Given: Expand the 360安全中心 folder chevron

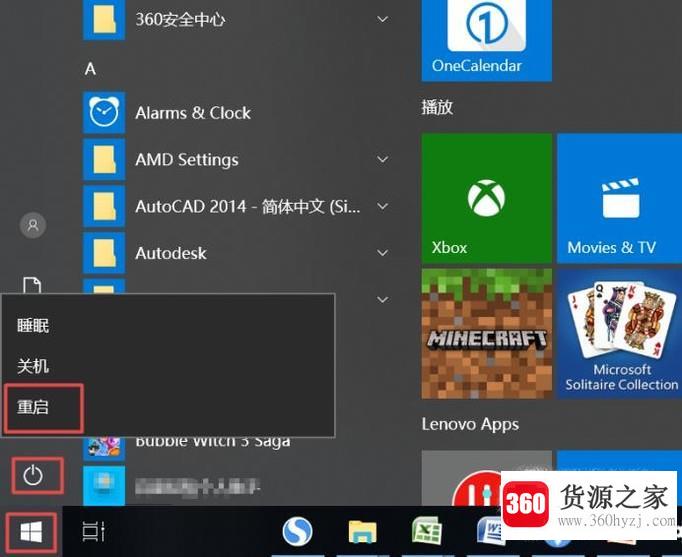Looking at the screenshot, I should click(383, 19).
